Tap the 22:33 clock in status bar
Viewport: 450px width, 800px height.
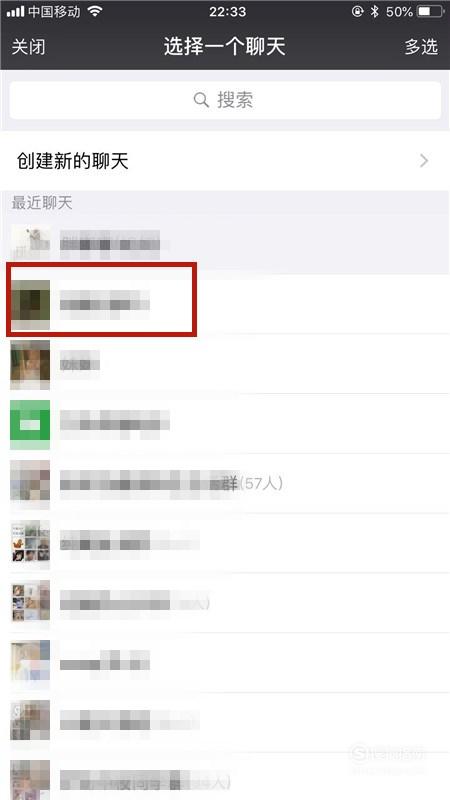tap(228, 11)
